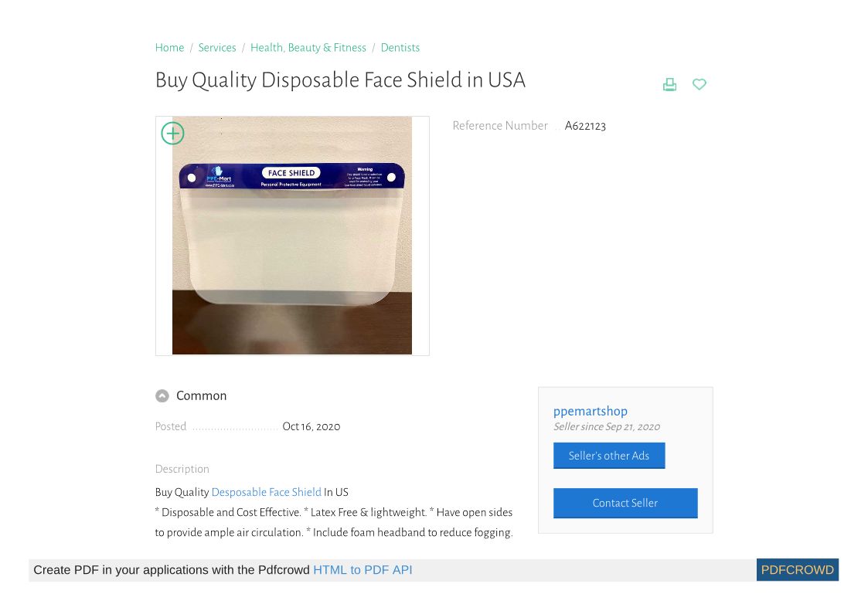Image resolution: width=868 pixels, height=614 pixels.
Task: Add ad to favorites with heart icon
Action: coord(700,84)
